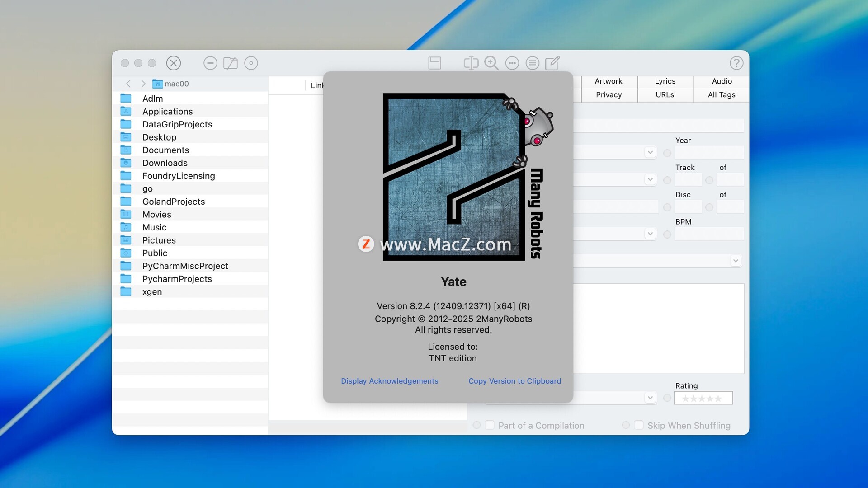Click the round indicator beside the Rating stars

click(x=667, y=398)
